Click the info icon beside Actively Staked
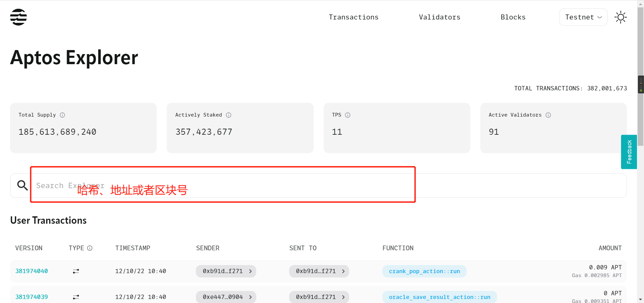The width and height of the screenshot is (644, 303). click(x=228, y=115)
